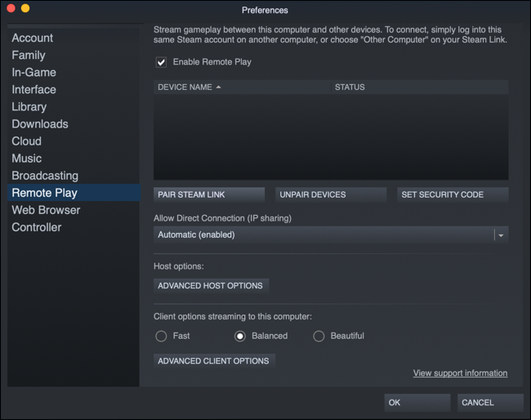Select the Balanced streaming option
The image size is (531, 420).
click(240, 337)
